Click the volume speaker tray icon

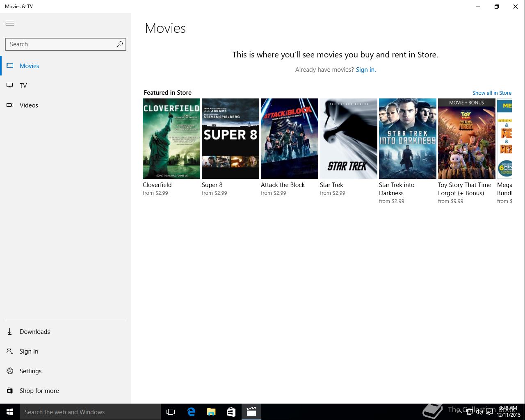[x=479, y=412]
